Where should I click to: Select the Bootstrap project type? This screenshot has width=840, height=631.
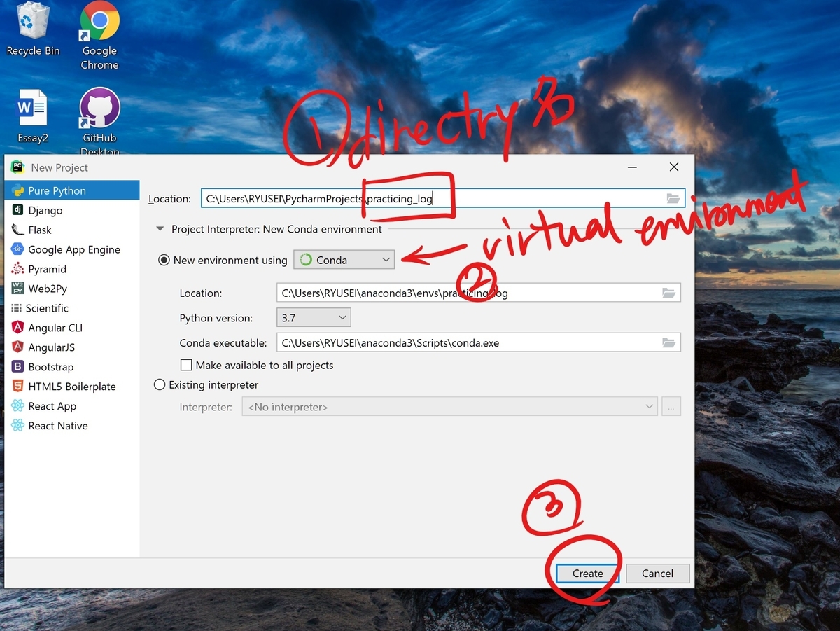[72, 367]
